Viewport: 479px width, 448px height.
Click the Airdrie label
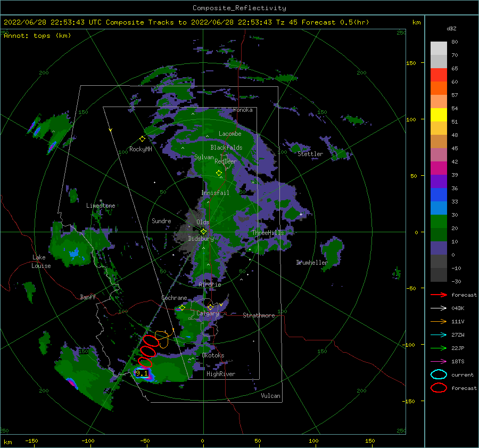click(x=210, y=284)
